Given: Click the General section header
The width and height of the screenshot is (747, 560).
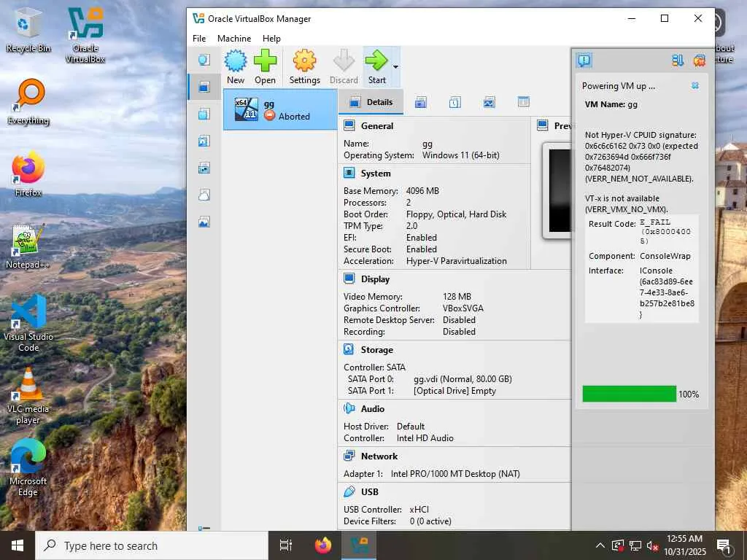Looking at the screenshot, I should point(377,125).
